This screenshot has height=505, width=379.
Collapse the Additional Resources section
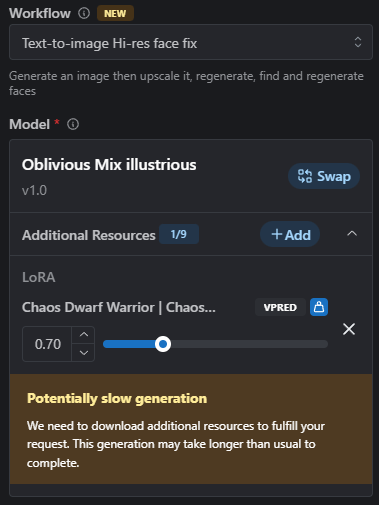point(352,234)
